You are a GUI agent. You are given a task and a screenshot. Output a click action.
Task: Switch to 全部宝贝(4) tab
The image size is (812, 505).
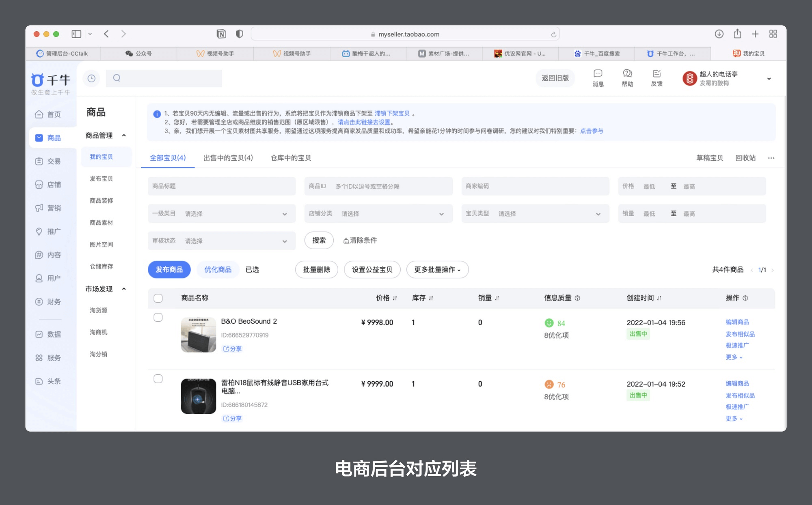click(x=168, y=158)
